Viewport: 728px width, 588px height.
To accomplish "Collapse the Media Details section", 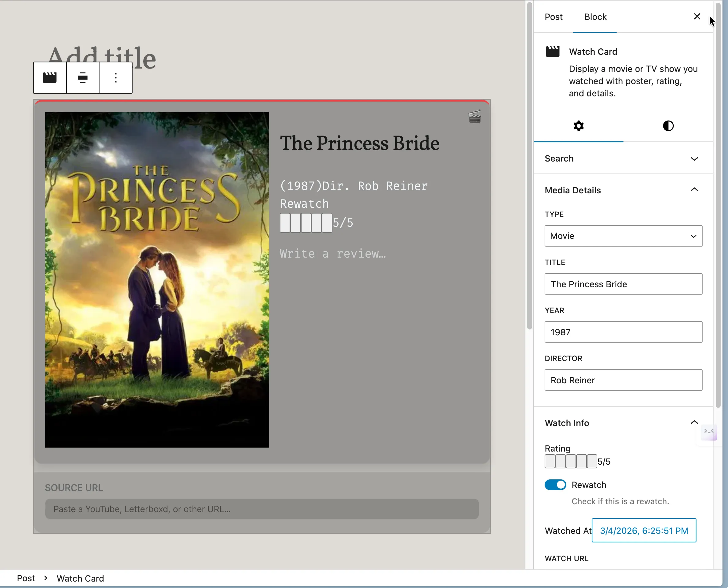I will tap(623, 190).
